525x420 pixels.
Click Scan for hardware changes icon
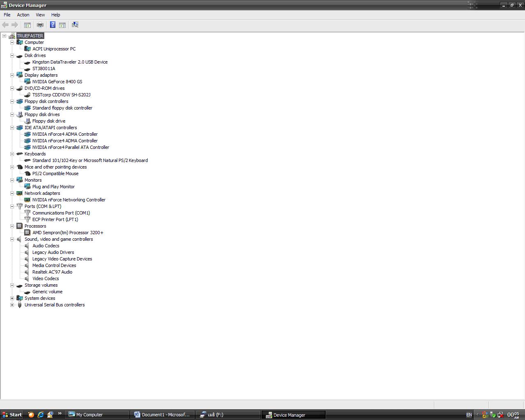coord(75,25)
